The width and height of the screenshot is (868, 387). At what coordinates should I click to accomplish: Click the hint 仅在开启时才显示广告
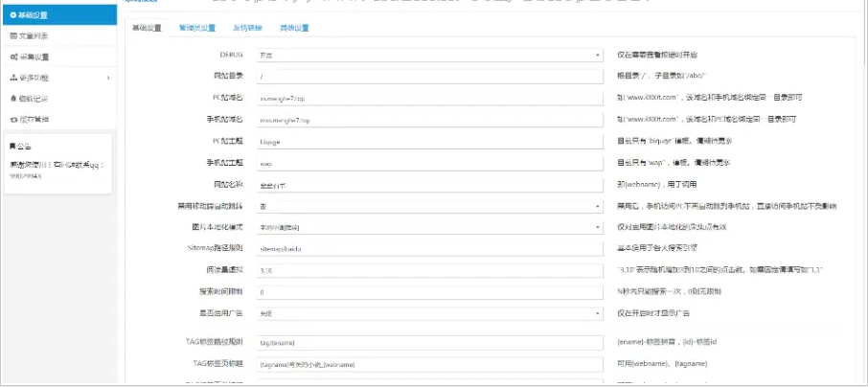[x=653, y=313]
